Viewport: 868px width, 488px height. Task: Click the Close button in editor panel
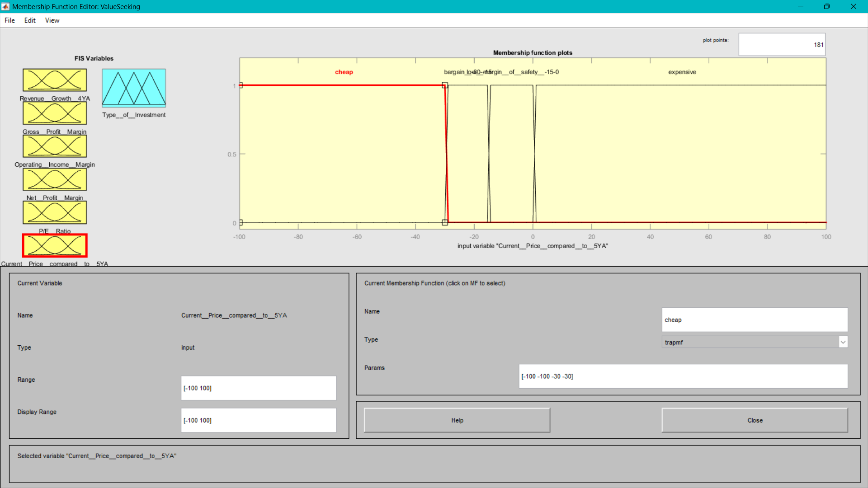click(x=755, y=420)
